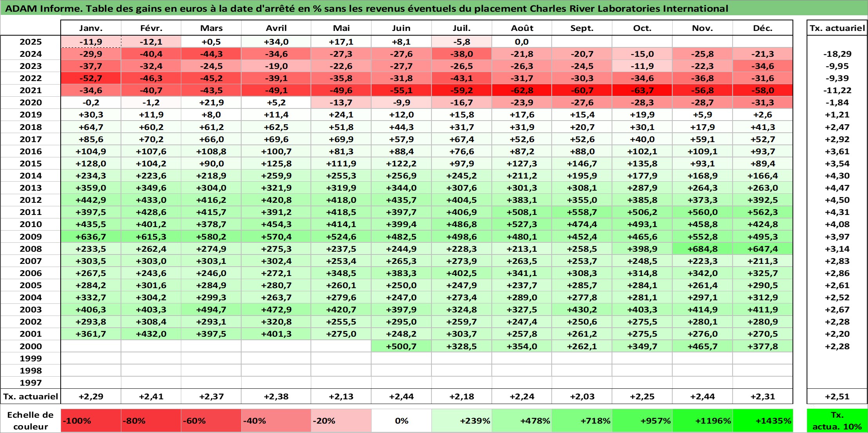Image resolution: width=868 pixels, height=433 pixels.
Task: Click the 2000 row label
Action: [x=31, y=346]
